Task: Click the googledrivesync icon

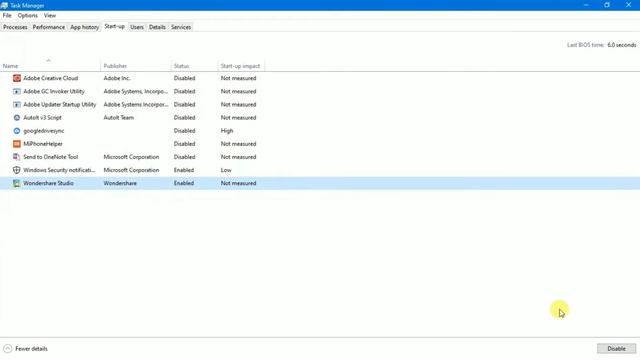Action: click(17, 131)
